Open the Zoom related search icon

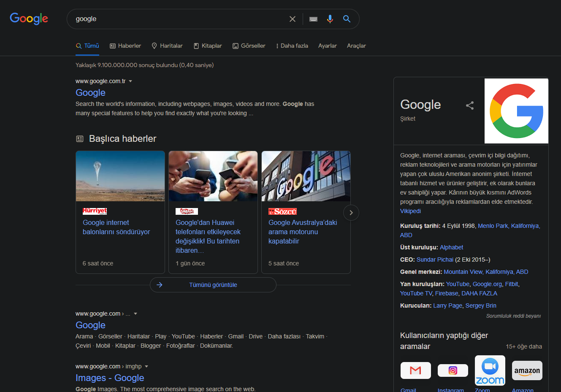coord(490,370)
